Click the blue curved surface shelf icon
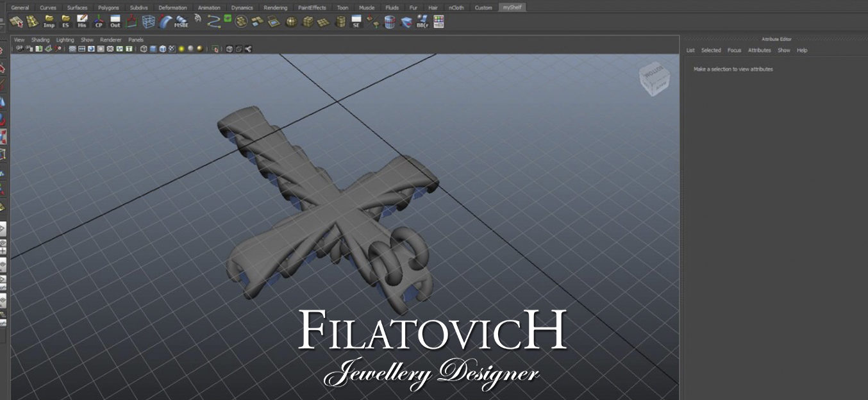This screenshot has height=400, width=868. pyautogui.click(x=165, y=22)
